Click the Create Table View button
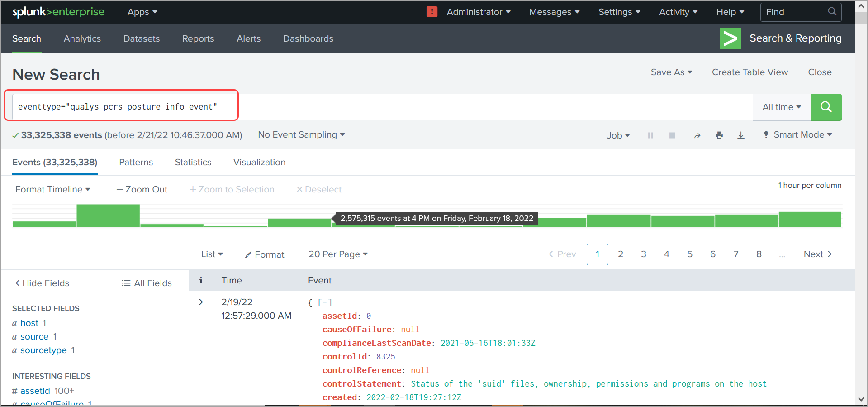Screen dimensions: 868x407 (749, 72)
